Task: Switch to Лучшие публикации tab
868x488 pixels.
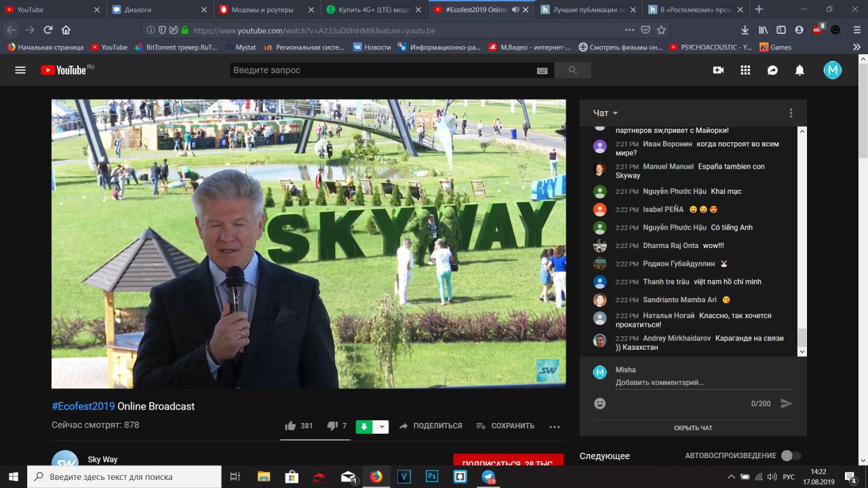Action: tap(589, 9)
